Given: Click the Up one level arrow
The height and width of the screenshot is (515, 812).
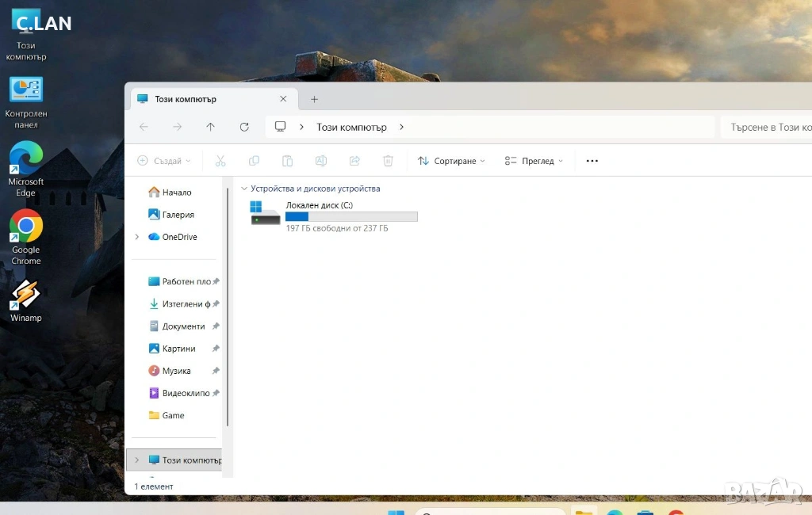Looking at the screenshot, I should pos(210,127).
